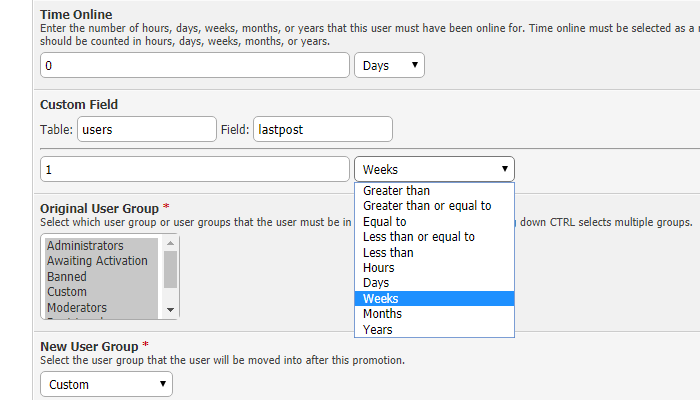Select Months from the dropdown list

click(x=382, y=314)
